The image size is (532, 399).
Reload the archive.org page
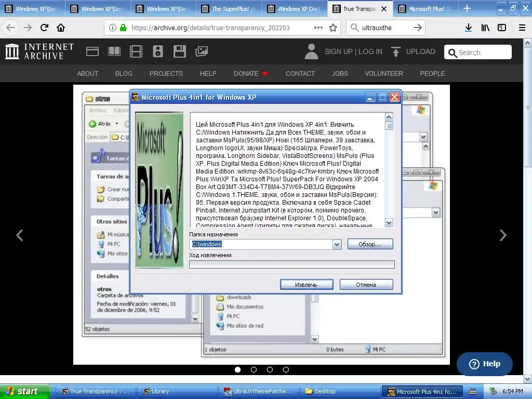44,28
